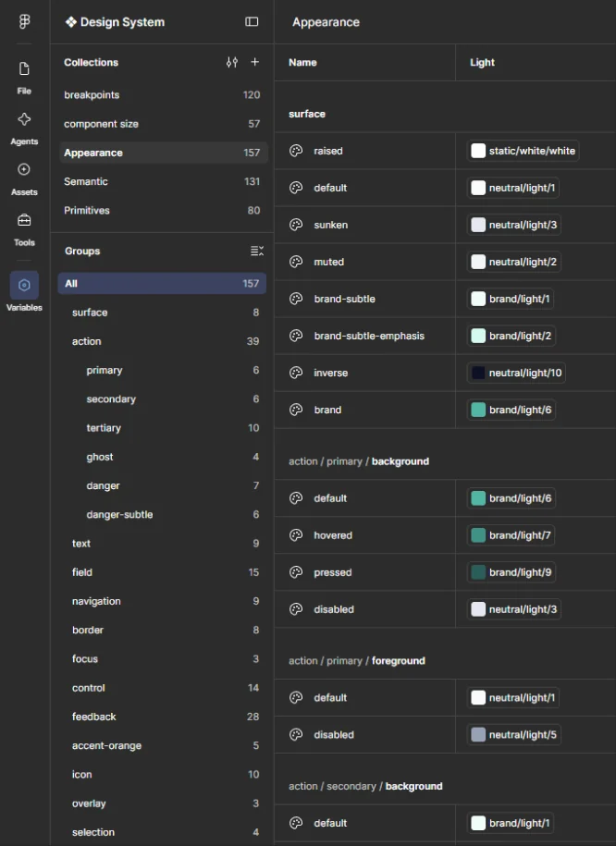Click the action / secondary / background heading
Viewport: 616px width, 846px height.
[x=365, y=786]
